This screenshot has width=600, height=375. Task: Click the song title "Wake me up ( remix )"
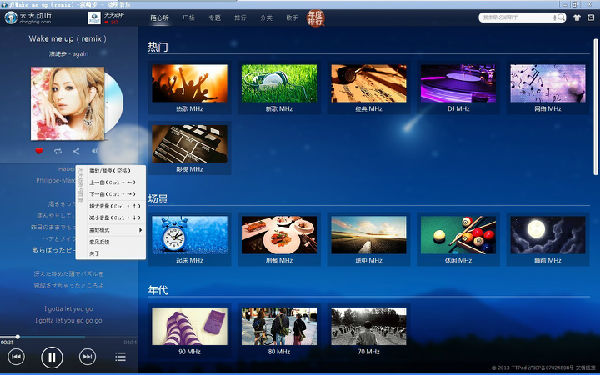coord(67,39)
